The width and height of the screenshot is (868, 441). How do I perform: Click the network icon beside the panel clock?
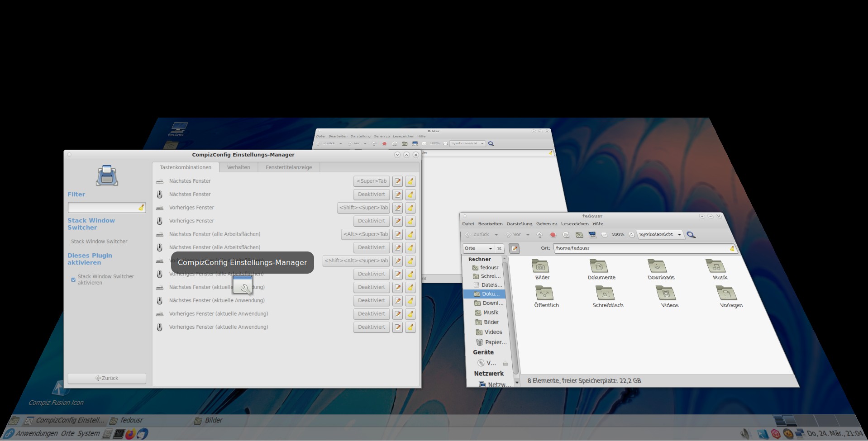(799, 434)
